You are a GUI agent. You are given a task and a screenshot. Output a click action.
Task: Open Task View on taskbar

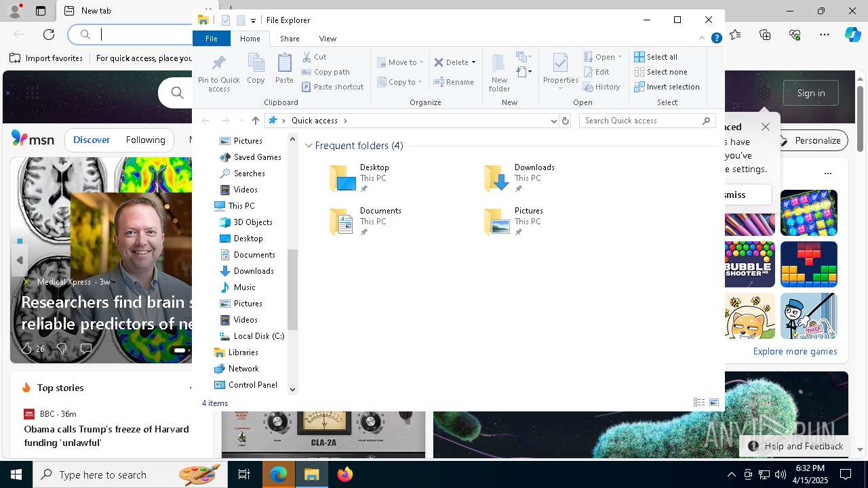point(244,474)
